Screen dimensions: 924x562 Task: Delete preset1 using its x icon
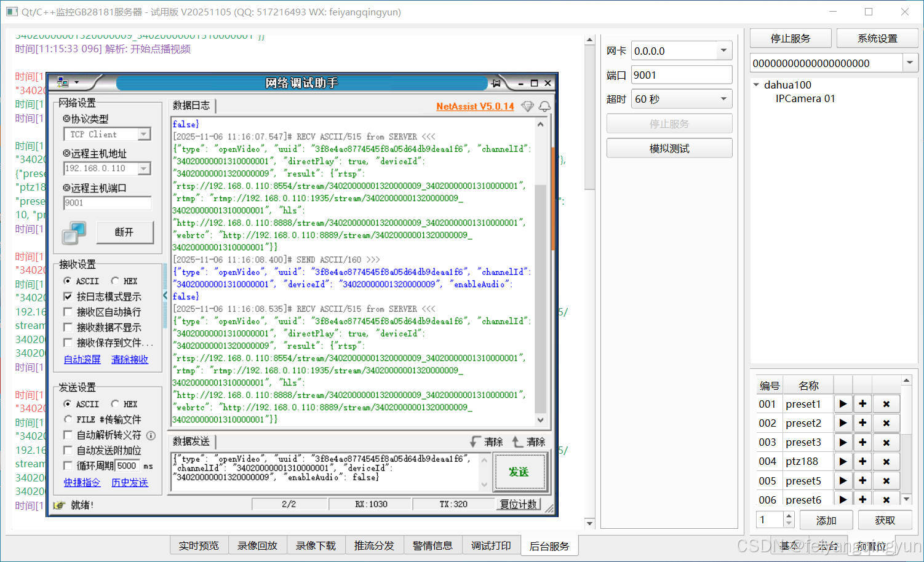[x=886, y=404]
